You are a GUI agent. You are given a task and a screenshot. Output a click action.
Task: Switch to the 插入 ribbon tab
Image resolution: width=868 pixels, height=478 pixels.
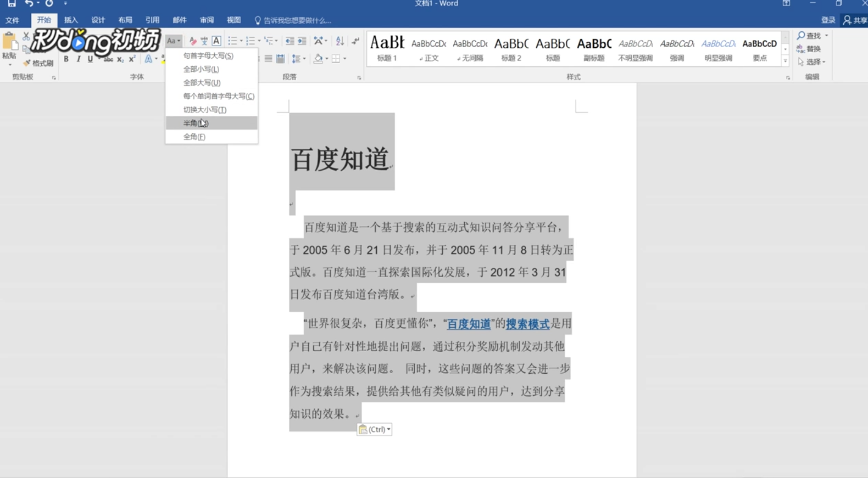click(x=71, y=20)
